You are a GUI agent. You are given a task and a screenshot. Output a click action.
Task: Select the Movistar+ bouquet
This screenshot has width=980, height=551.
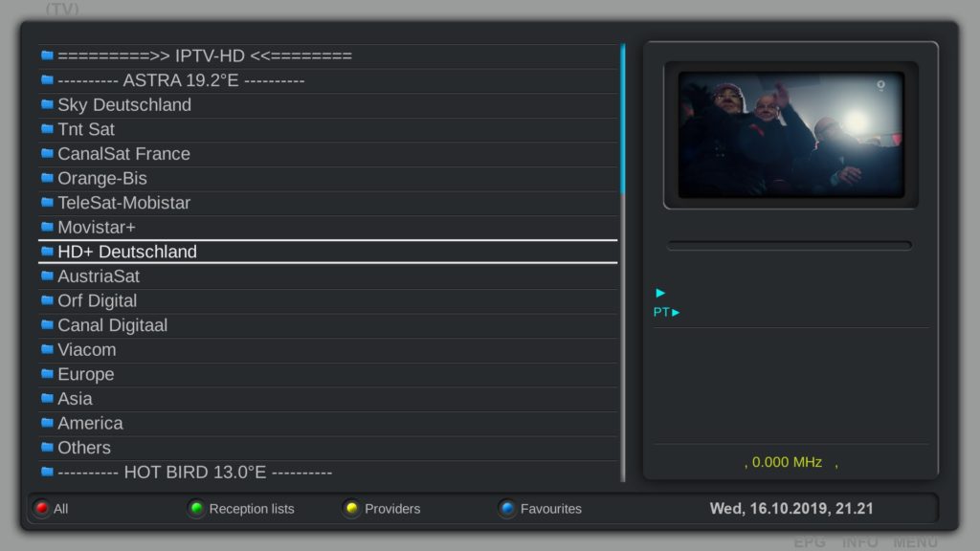coord(328,227)
